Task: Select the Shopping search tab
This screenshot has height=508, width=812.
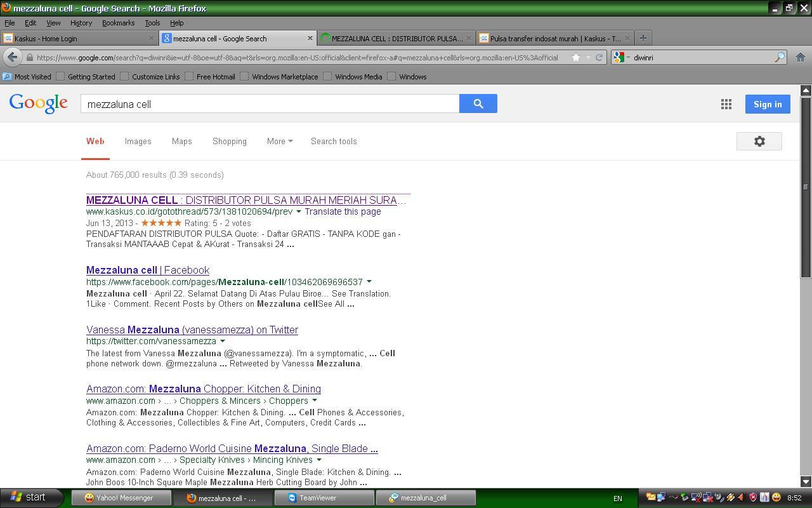Action: tap(230, 141)
